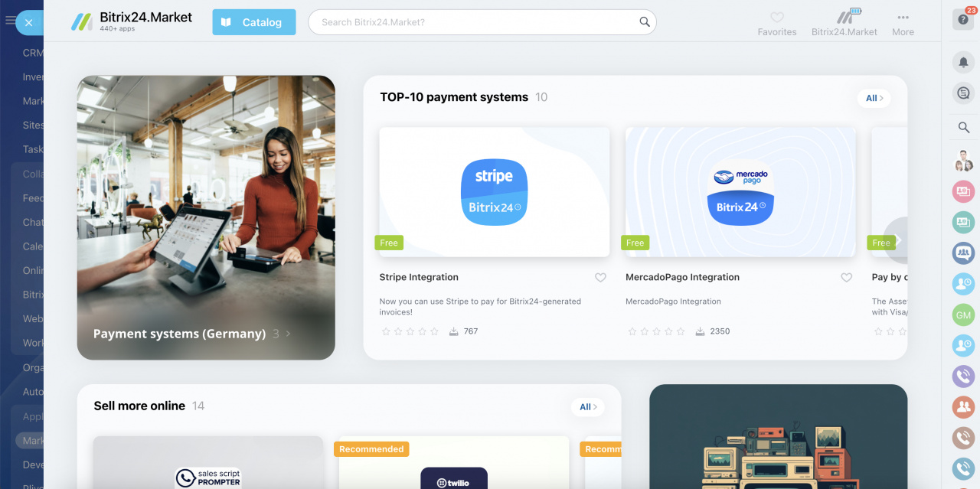Click the magnifier icon in the search box
This screenshot has width=980, height=489.
(x=645, y=22)
